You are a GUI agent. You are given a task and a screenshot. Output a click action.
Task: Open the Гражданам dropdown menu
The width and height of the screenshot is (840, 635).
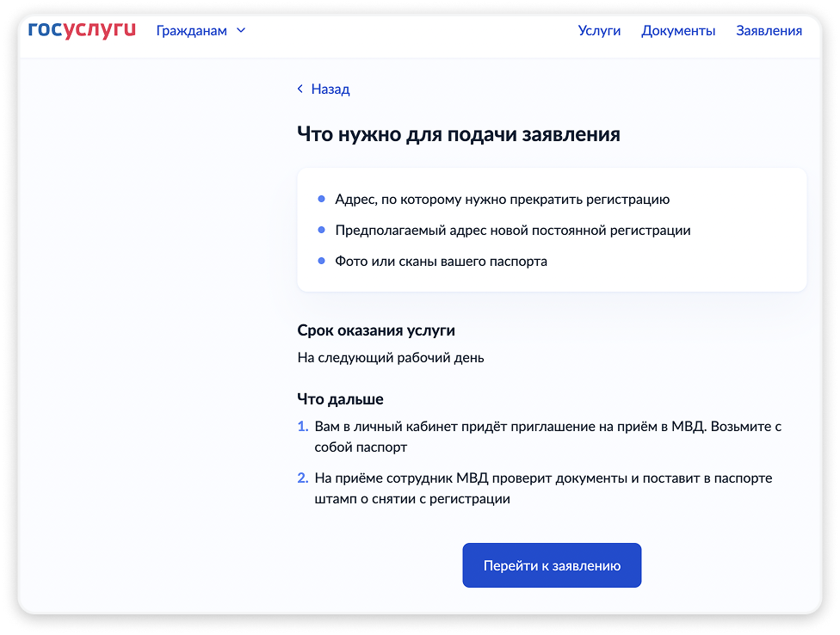point(192,31)
